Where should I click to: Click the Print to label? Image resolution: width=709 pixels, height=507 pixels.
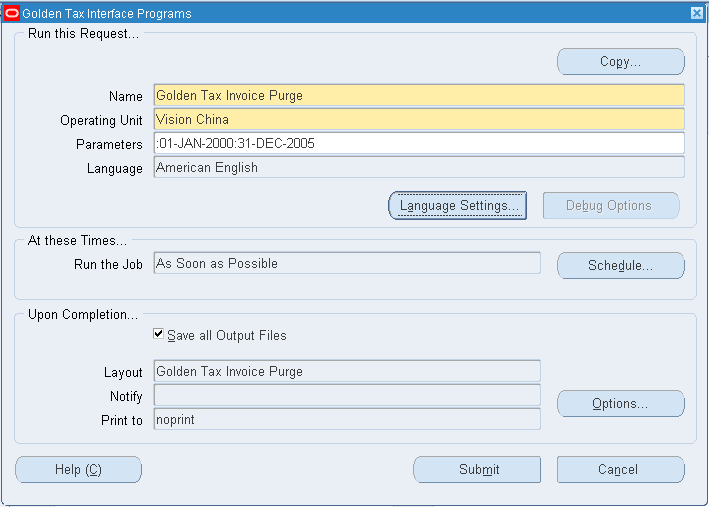coord(122,420)
